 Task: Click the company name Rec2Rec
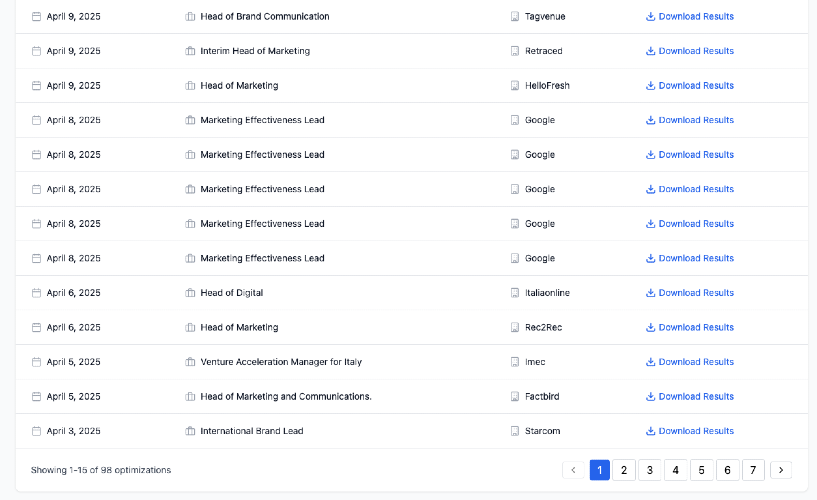[x=543, y=328]
